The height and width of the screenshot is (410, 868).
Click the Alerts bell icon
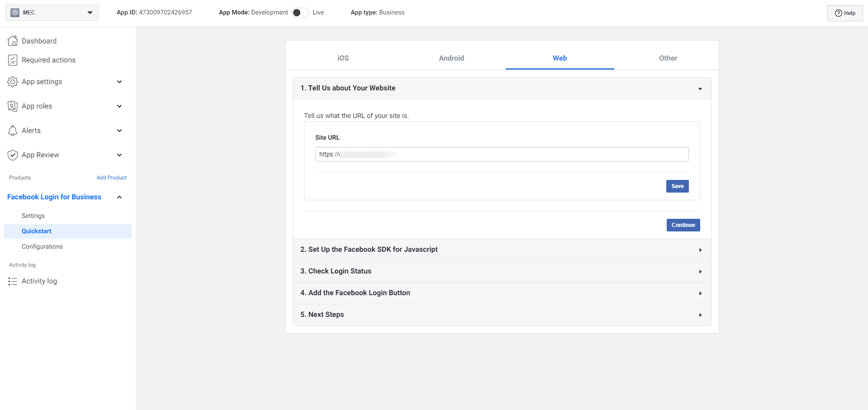point(13,131)
